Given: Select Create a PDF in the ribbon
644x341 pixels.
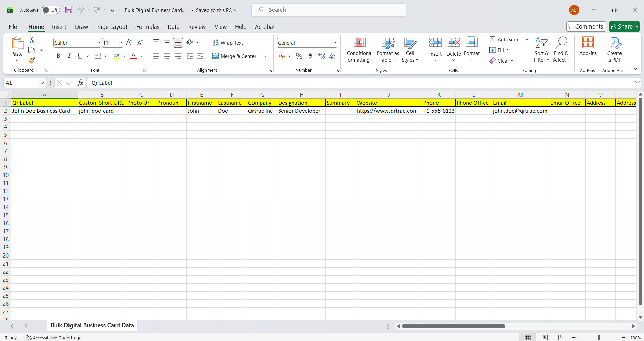Looking at the screenshot, I should [614, 49].
